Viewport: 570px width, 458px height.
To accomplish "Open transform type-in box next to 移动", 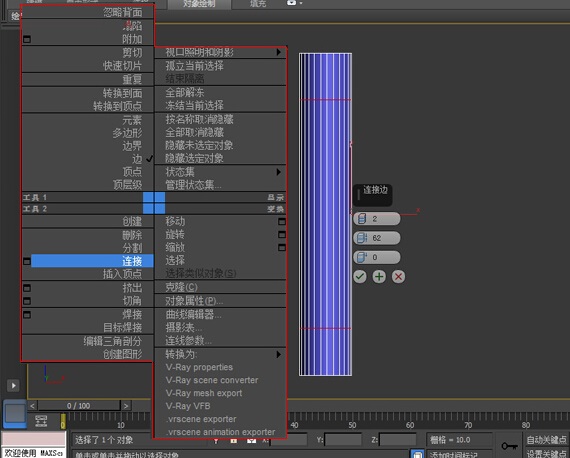I will pos(282,221).
